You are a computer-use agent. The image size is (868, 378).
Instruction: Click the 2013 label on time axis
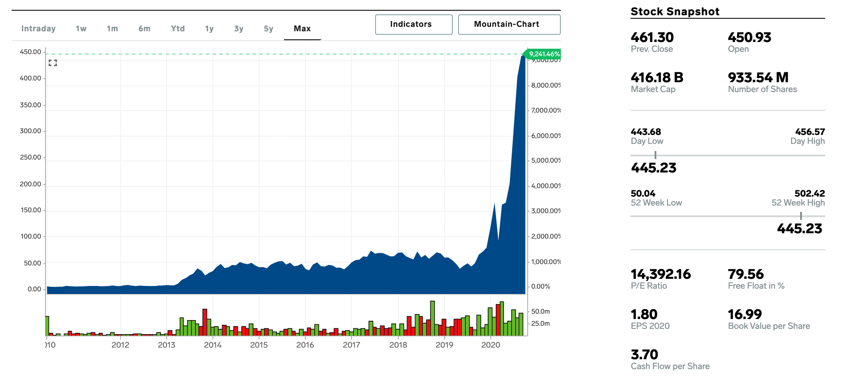[167, 345]
